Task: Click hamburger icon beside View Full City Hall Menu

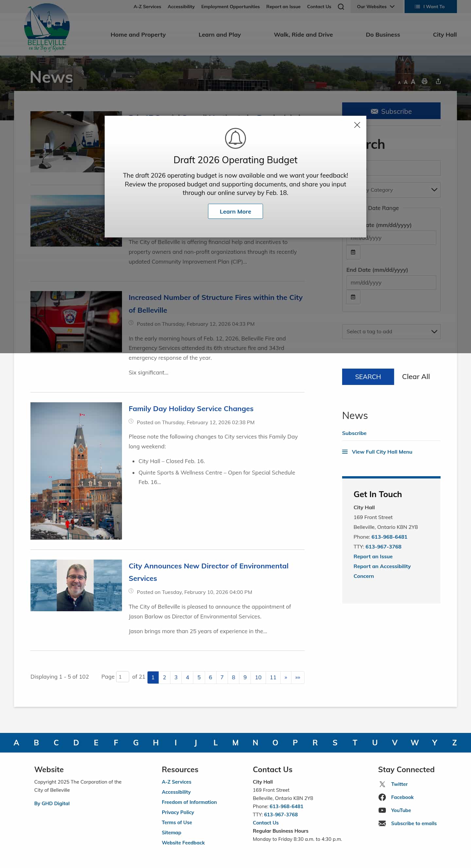Action: click(x=345, y=452)
